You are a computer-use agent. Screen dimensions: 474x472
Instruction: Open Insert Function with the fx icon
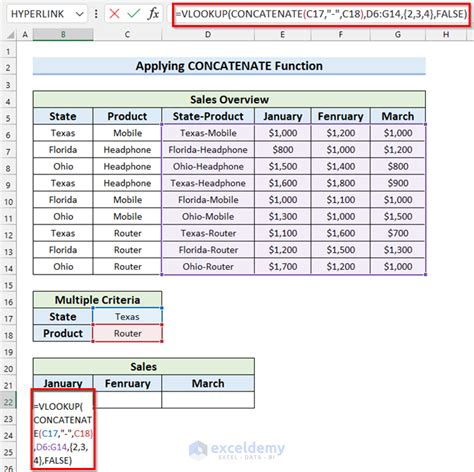[153, 14]
